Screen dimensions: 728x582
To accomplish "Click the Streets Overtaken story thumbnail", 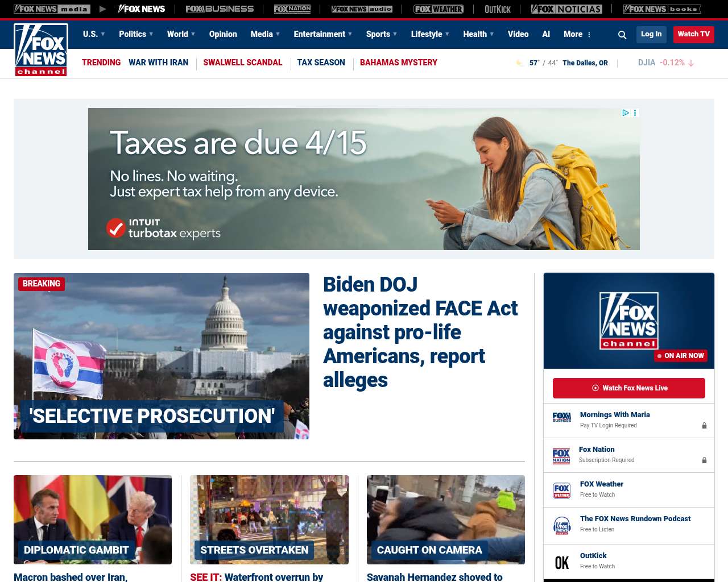I will coord(269,519).
